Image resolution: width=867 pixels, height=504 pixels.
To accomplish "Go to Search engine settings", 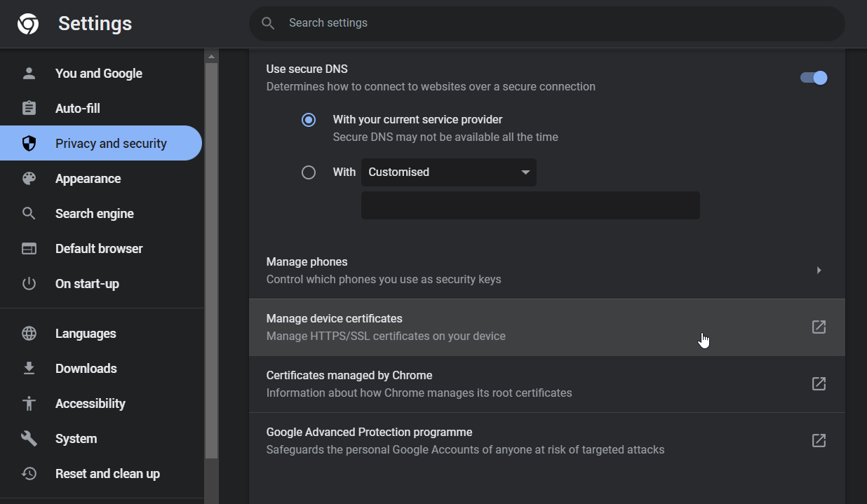I will coord(102,213).
